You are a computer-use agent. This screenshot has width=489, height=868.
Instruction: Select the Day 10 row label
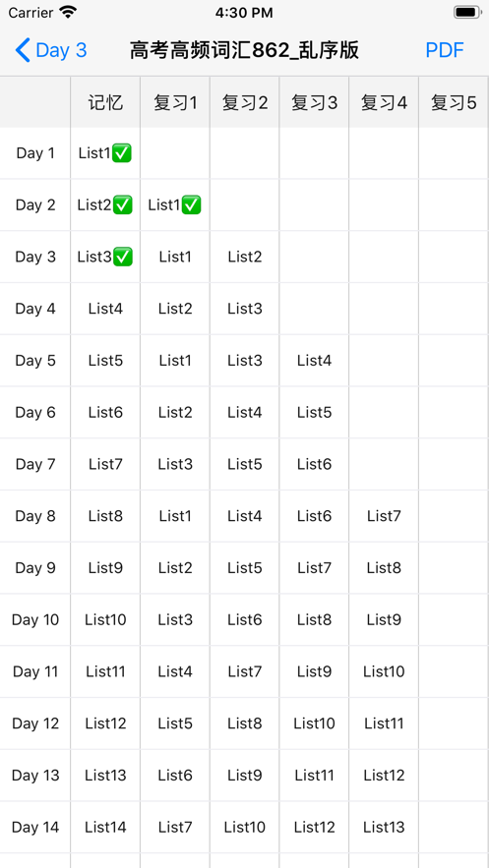click(x=34, y=620)
